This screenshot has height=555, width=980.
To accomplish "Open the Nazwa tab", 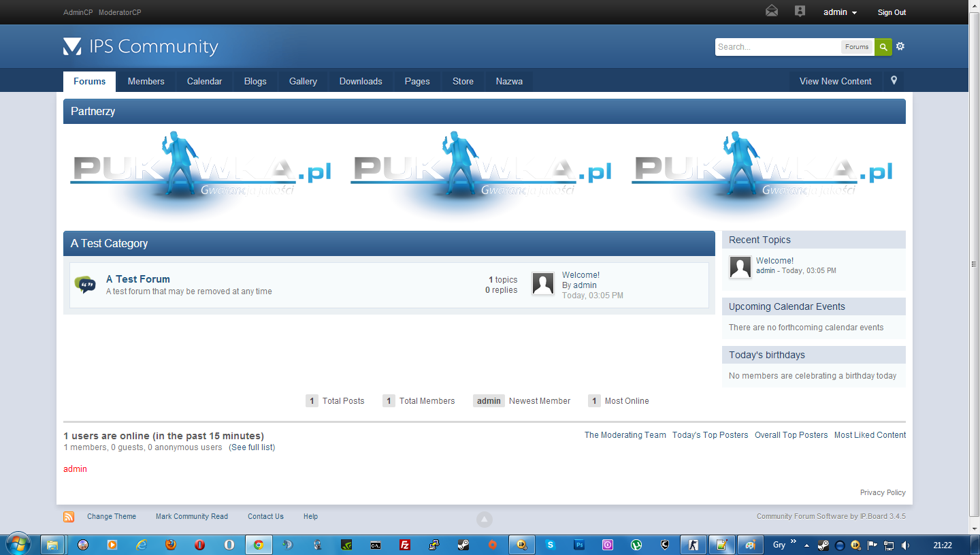I will 509,81.
